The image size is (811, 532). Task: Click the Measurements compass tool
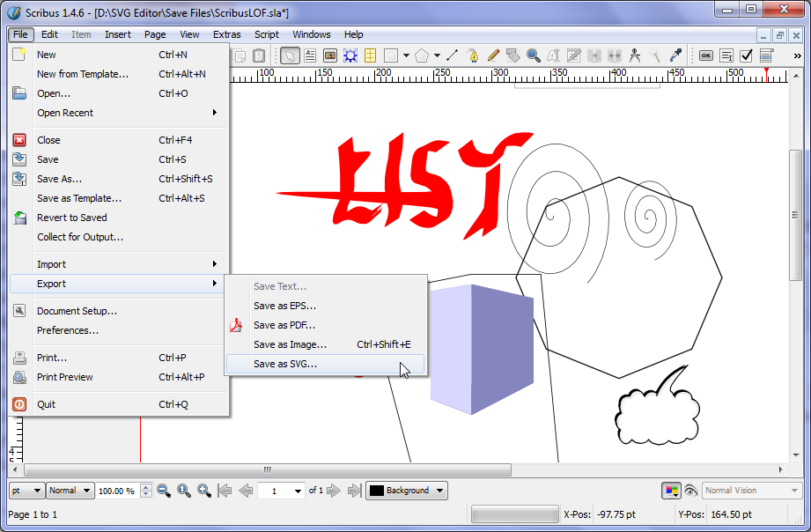point(635,55)
